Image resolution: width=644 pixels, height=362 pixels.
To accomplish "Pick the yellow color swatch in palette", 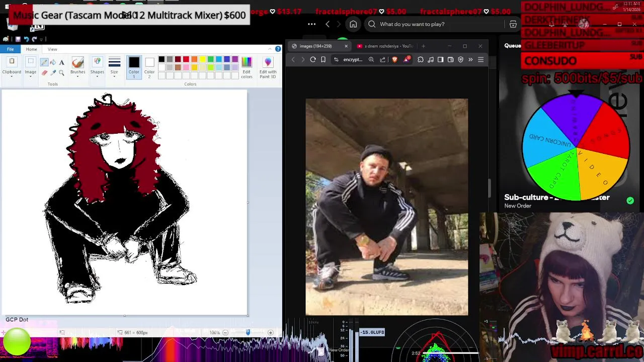I will point(202,59).
